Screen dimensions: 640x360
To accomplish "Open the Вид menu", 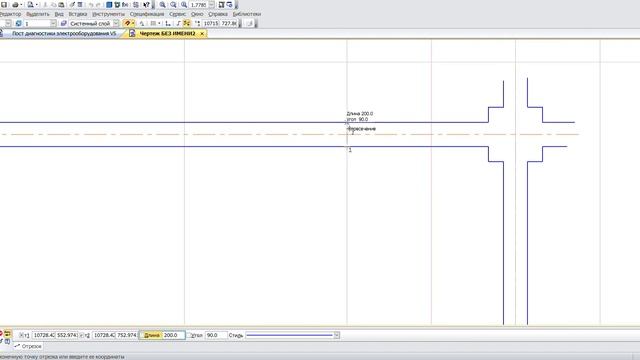I will point(59,14).
